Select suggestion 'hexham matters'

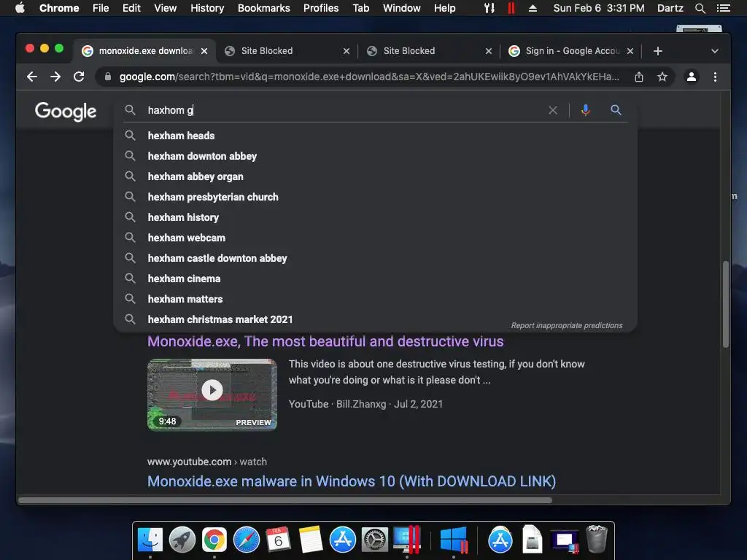coord(376,300)
